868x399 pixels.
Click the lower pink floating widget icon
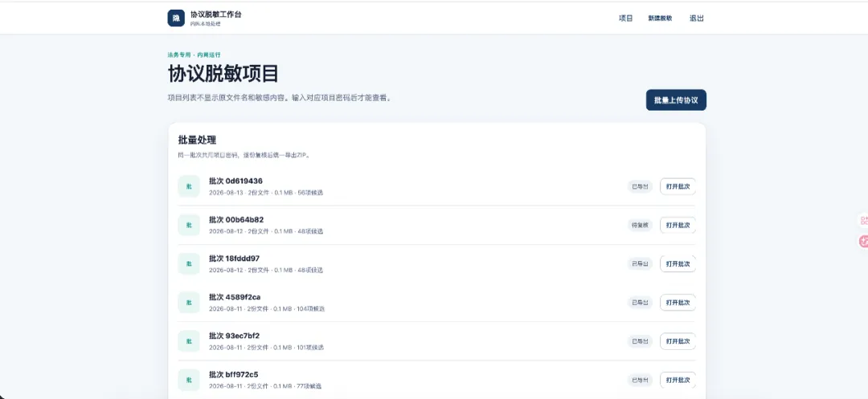pos(863,241)
